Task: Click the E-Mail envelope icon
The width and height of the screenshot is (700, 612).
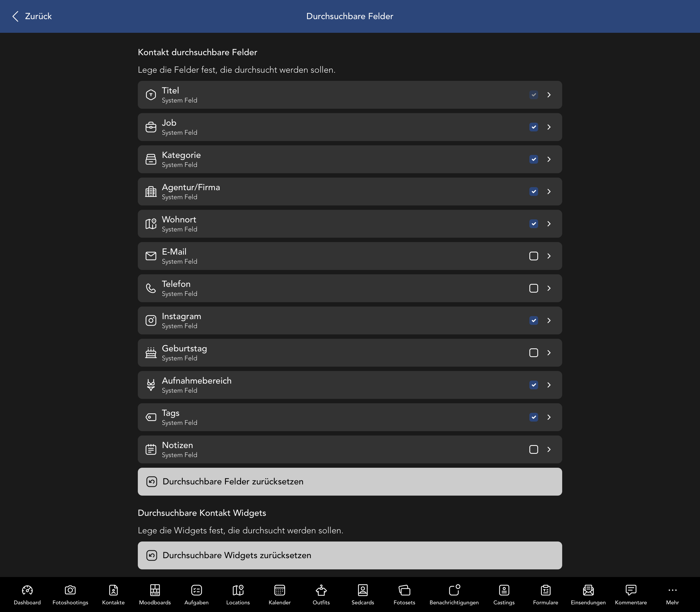Action: tap(151, 256)
